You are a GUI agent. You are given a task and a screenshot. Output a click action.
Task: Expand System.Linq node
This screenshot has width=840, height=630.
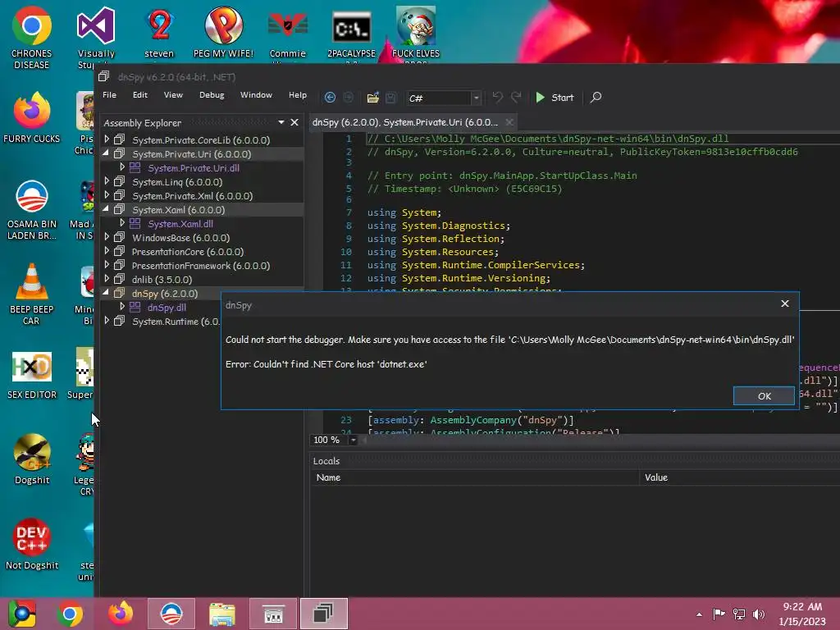point(107,181)
